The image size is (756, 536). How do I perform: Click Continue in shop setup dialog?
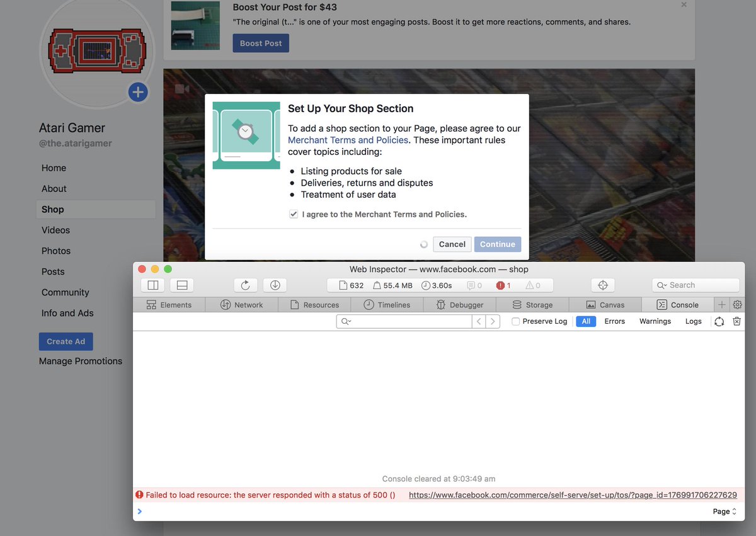pos(498,244)
